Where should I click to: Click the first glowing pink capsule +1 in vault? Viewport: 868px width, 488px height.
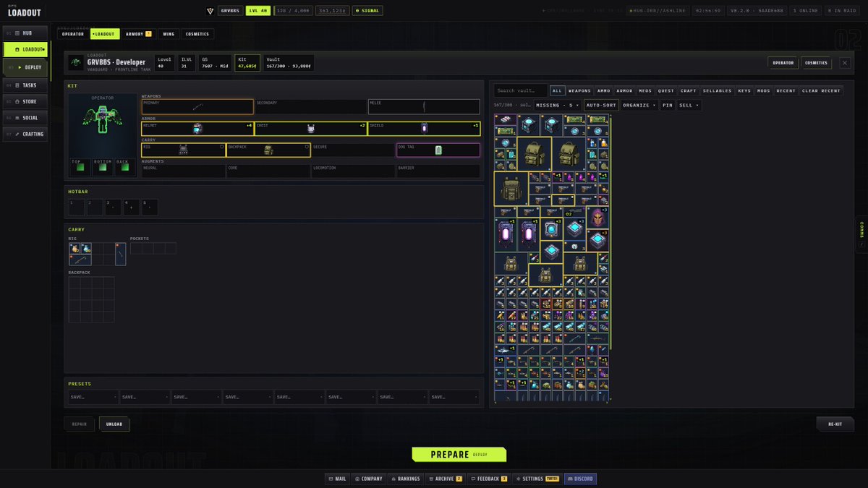pyautogui.click(x=506, y=234)
